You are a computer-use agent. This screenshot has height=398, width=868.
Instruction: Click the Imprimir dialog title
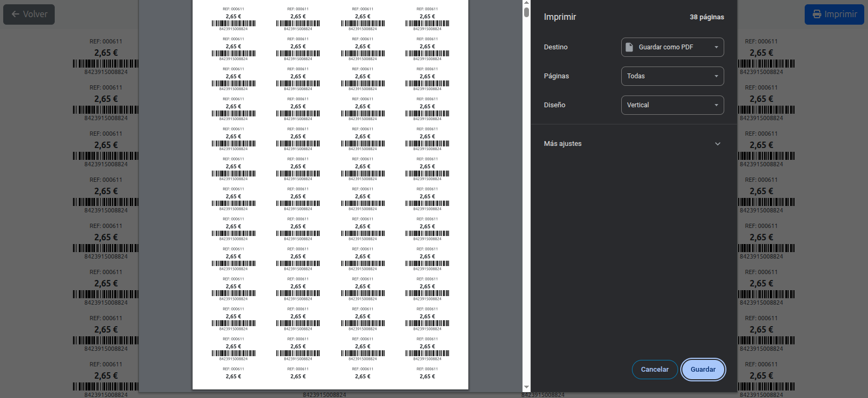tap(560, 17)
